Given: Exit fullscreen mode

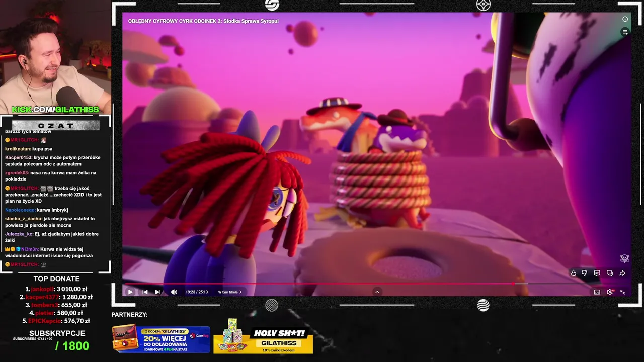Looking at the screenshot, I should point(622,292).
